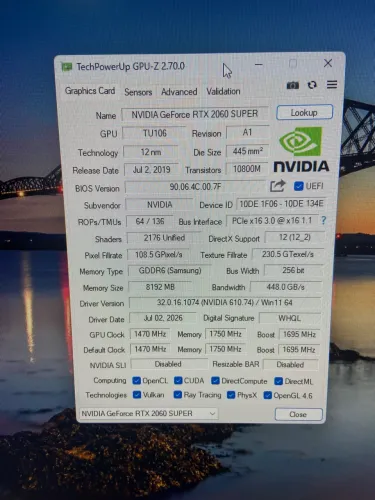Screen dimensions: 375x500
Task: Open the GPU-Z hamburger menu
Action: point(332,85)
